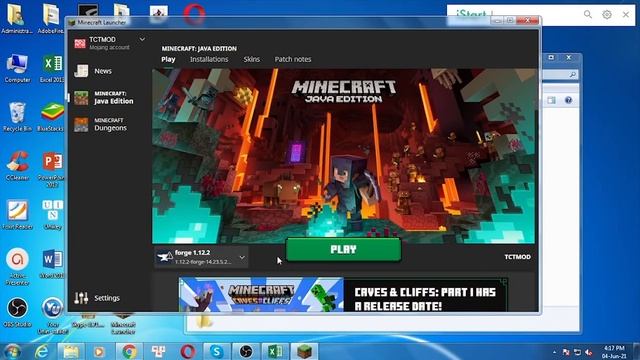This screenshot has width=640, height=360.
Task: Open media player from taskbar
Action: click(99, 351)
